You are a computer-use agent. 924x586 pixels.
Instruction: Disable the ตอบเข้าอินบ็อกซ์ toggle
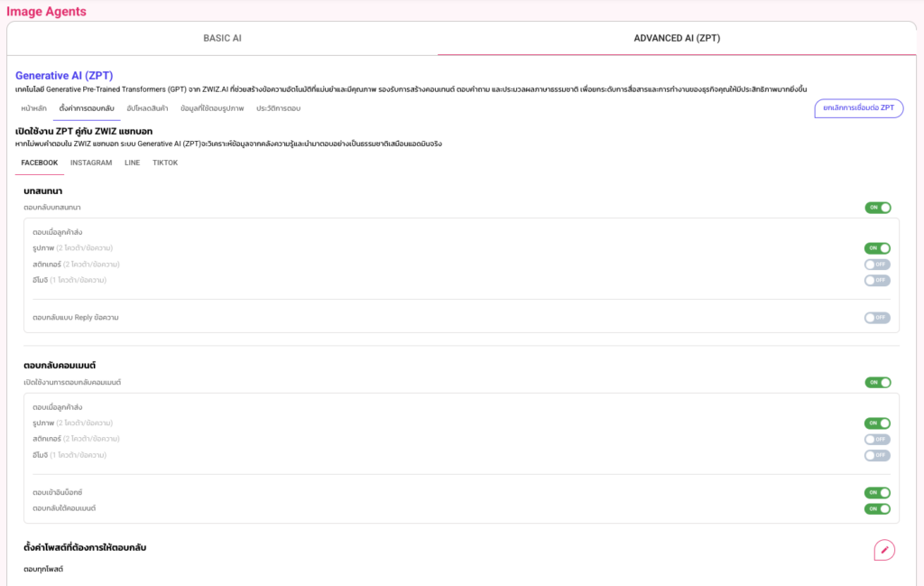tap(877, 493)
